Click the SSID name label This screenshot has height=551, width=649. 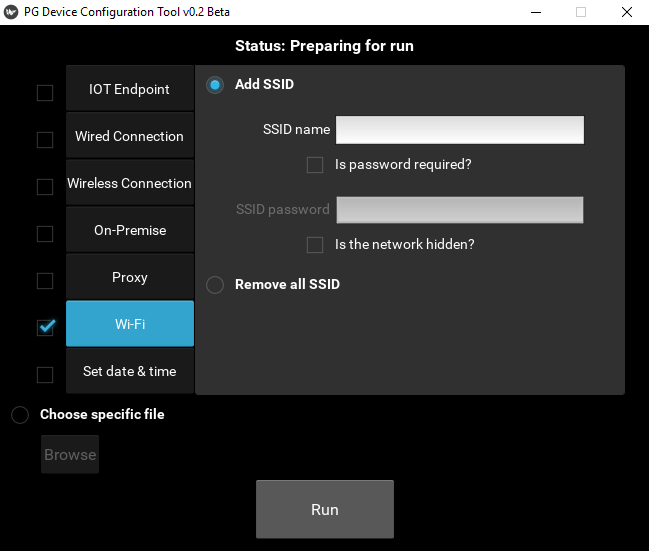296,130
